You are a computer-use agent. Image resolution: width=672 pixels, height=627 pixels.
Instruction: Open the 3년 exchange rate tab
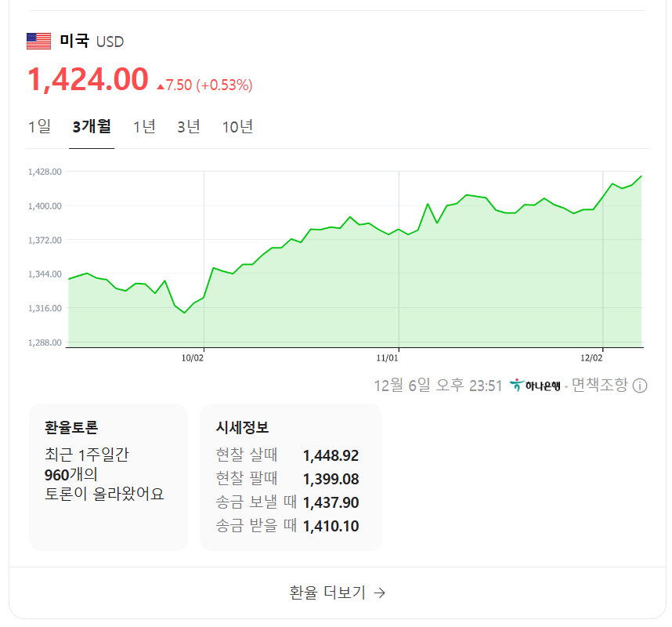[x=190, y=126]
